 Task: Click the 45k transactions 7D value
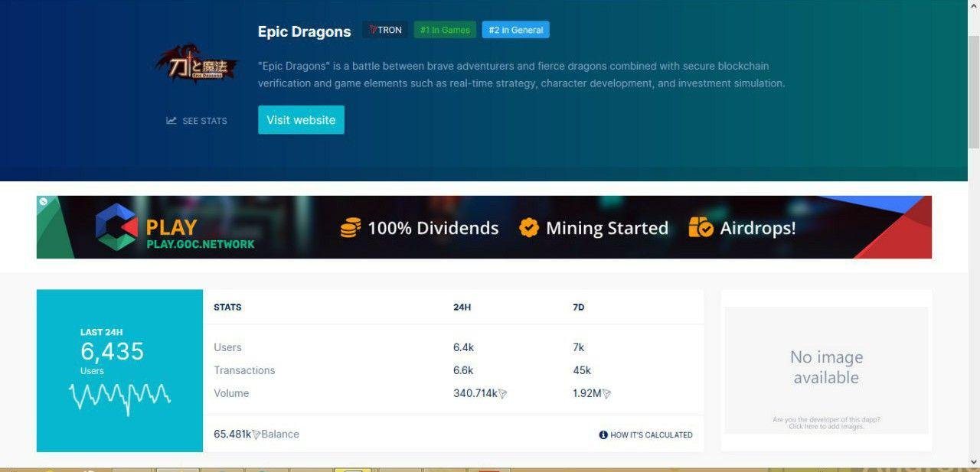point(582,370)
